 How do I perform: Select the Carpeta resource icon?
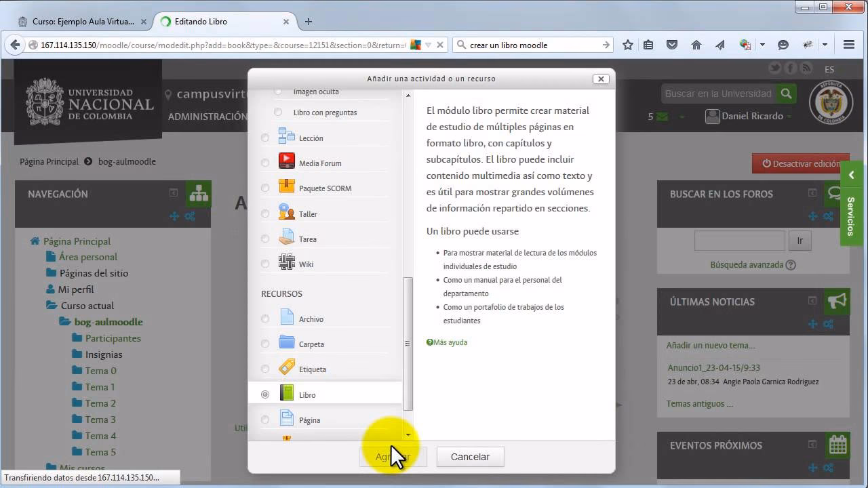[285, 344]
